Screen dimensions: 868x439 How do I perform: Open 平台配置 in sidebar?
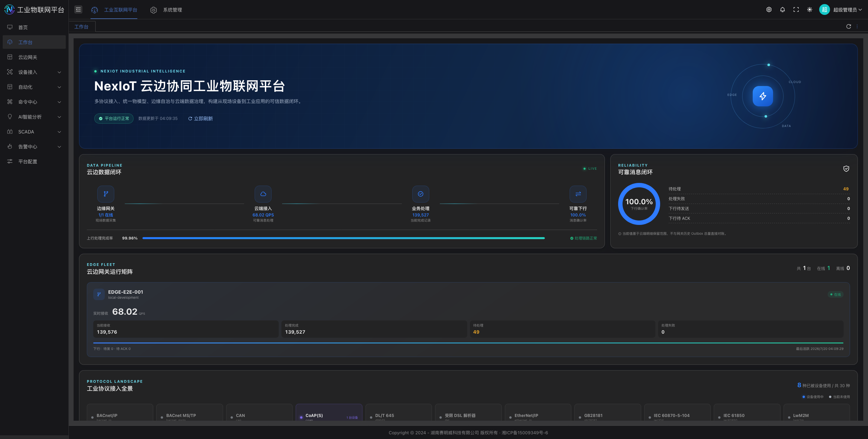pos(34,161)
